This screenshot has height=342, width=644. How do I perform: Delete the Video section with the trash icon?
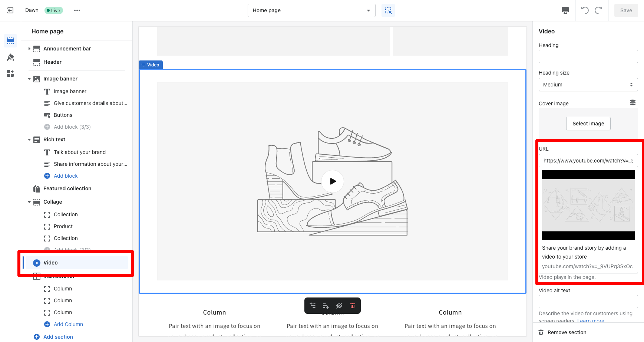[x=352, y=305]
